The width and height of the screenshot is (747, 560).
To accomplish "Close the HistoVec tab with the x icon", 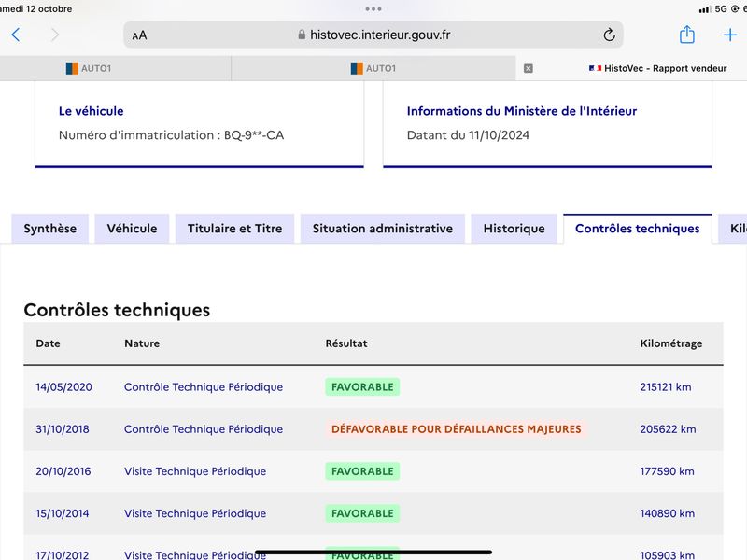I will click(x=528, y=68).
